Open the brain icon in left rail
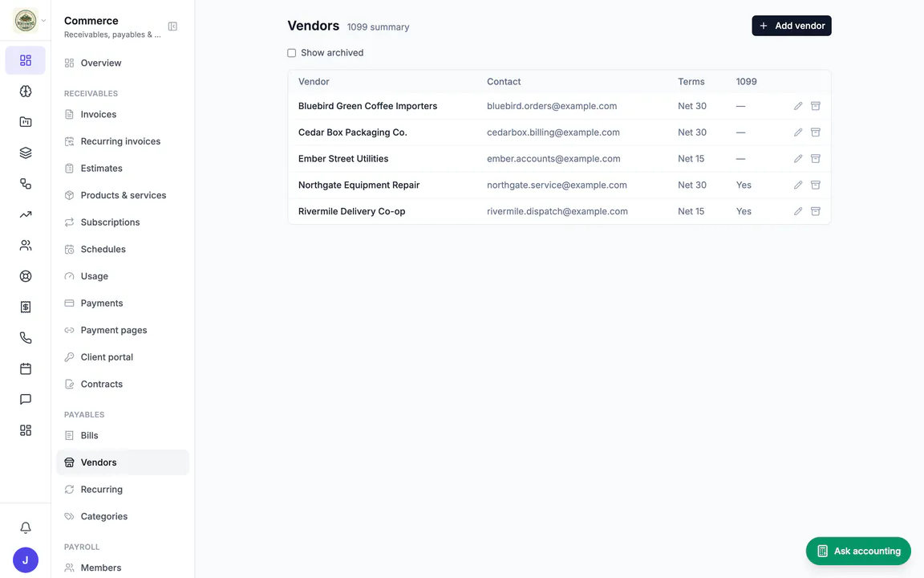This screenshot has height=578, width=924. 26,92
